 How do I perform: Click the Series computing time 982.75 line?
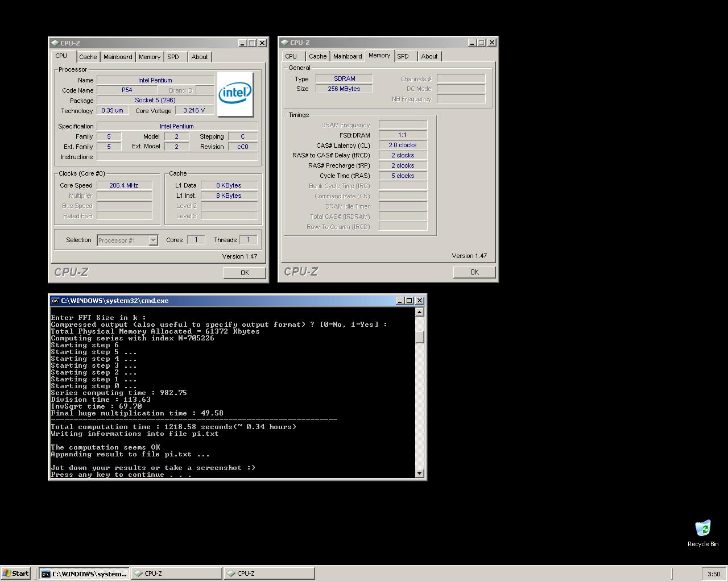point(119,393)
